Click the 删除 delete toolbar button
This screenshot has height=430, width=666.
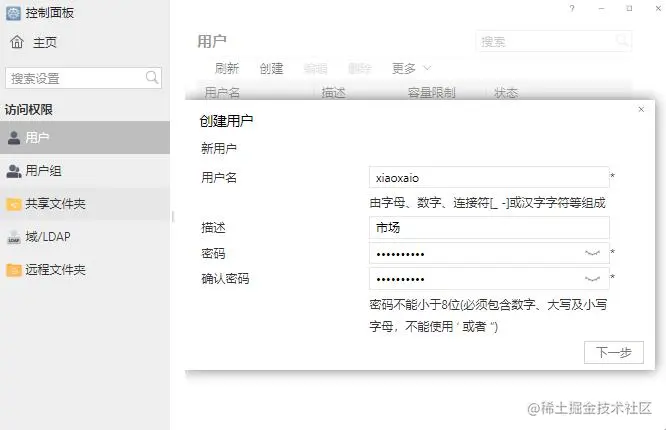point(360,68)
